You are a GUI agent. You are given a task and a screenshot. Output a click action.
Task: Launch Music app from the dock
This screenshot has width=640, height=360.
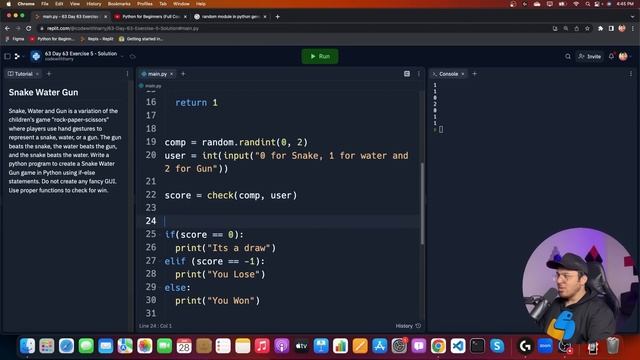(262, 346)
